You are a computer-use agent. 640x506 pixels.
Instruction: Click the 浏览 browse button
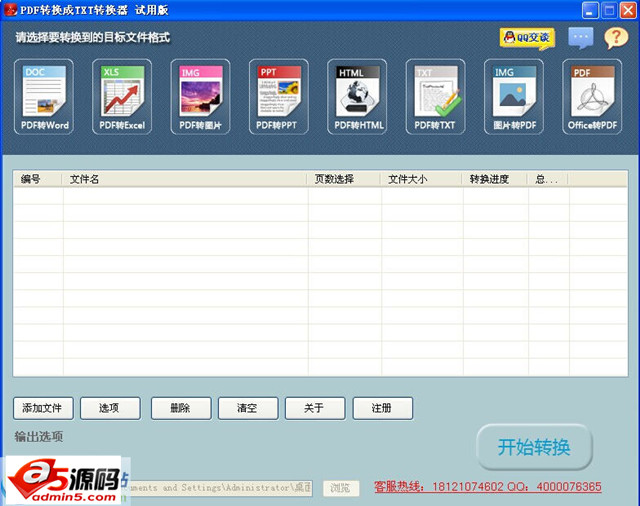point(341,488)
